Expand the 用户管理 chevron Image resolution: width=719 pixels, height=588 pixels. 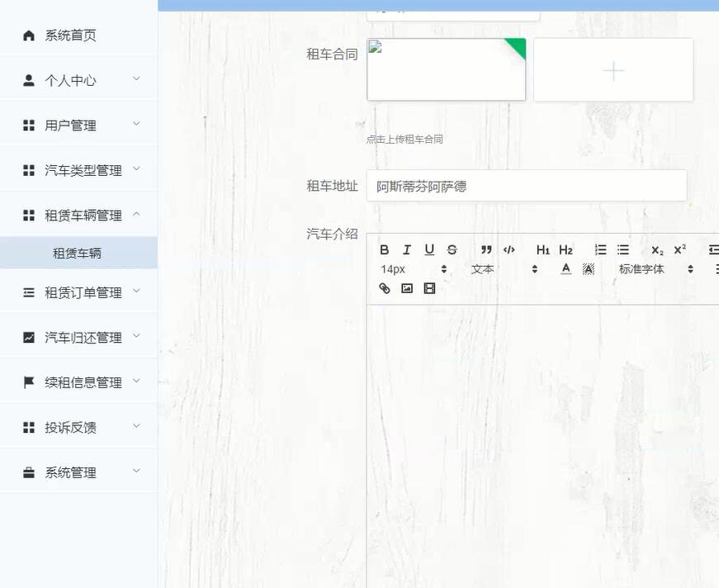point(136,123)
